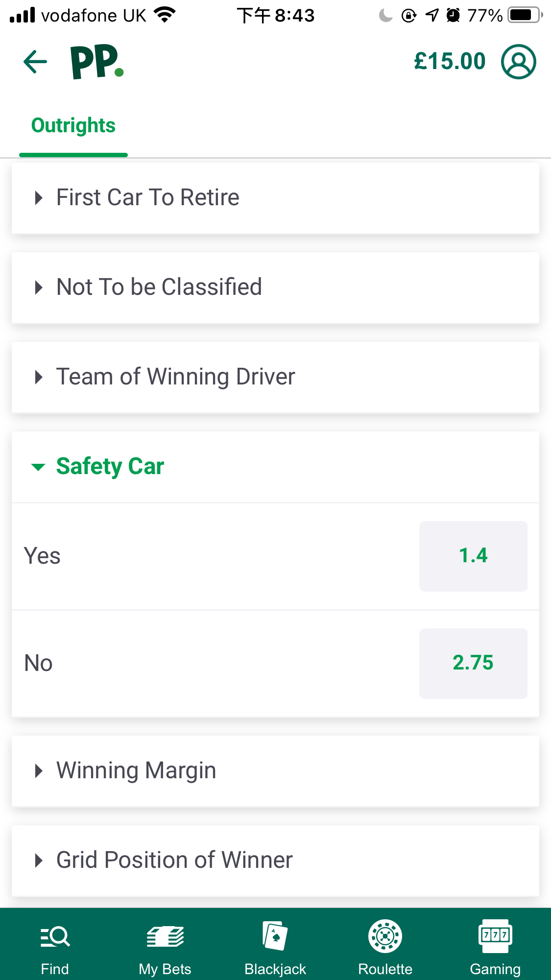The image size is (551, 980).
Task: Open My Bets in bottom bar
Action: (165, 947)
